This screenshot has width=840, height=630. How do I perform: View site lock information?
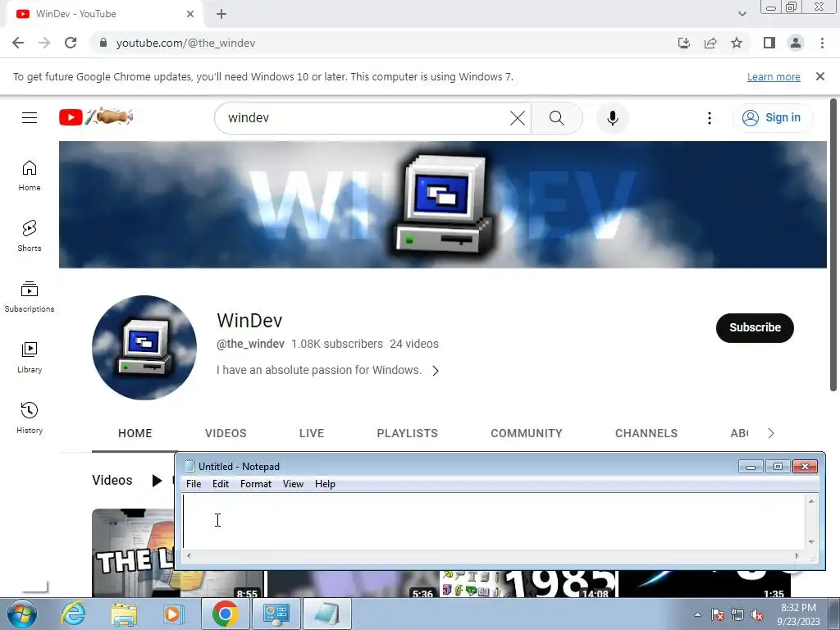point(103,43)
